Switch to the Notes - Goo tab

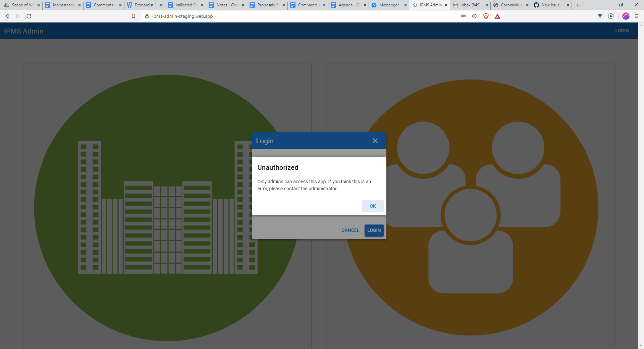point(226,5)
